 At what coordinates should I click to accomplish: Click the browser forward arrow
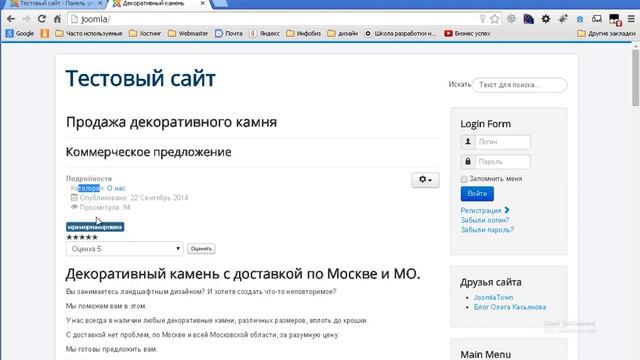[26, 19]
